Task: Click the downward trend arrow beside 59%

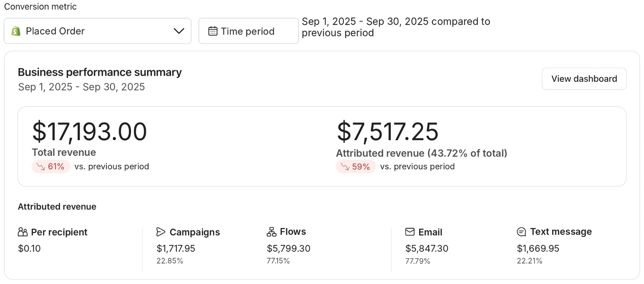Action: tap(345, 166)
